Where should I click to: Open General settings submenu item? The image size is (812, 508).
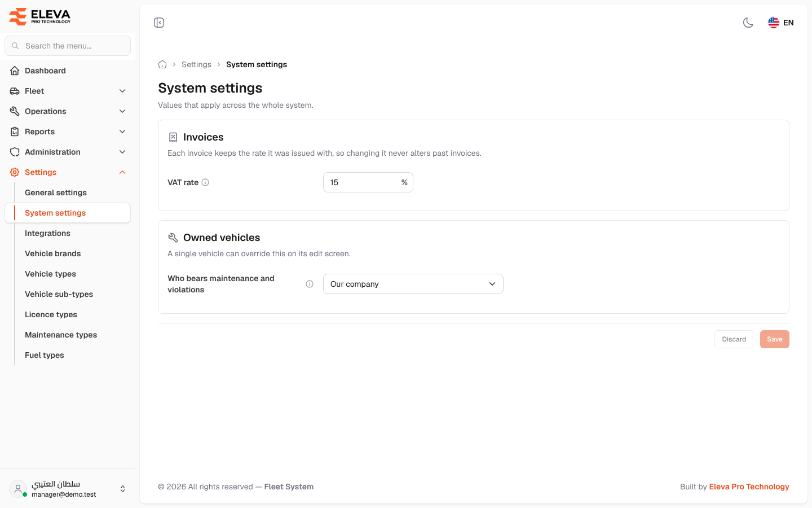pyautogui.click(x=68, y=192)
